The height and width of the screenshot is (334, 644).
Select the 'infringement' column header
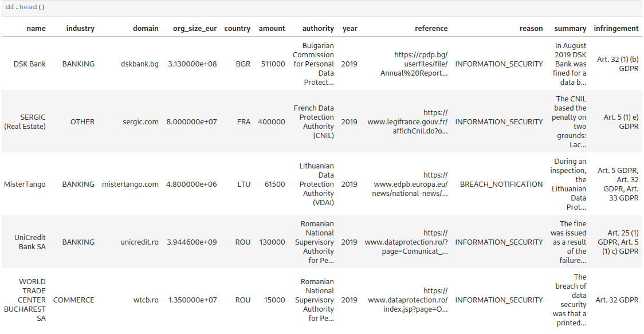pyautogui.click(x=616, y=28)
